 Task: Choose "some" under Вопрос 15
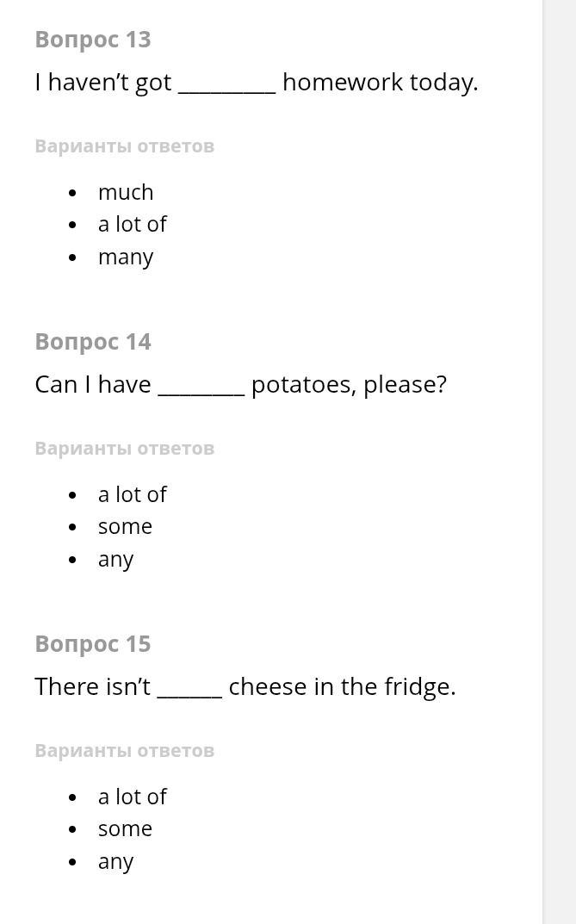[x=125, y=829]
